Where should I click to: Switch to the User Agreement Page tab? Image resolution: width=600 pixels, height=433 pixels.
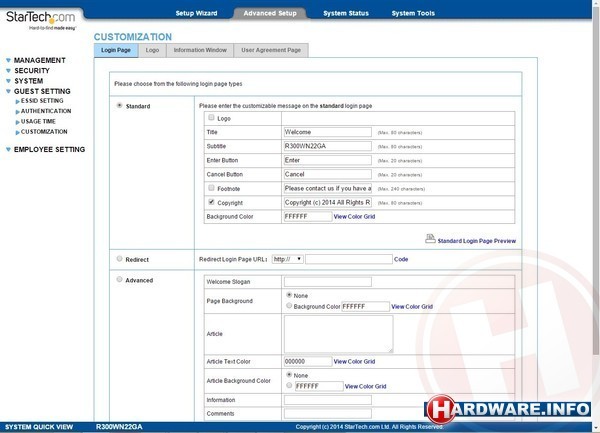271,50
